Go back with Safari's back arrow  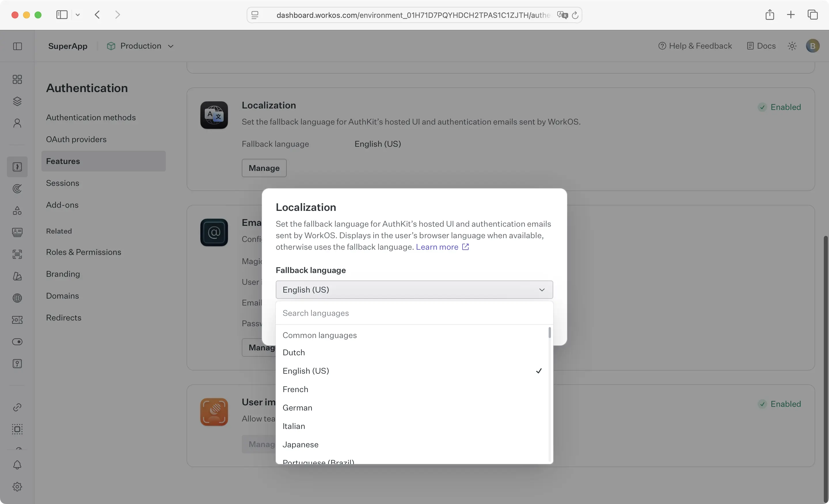[97, 14]
